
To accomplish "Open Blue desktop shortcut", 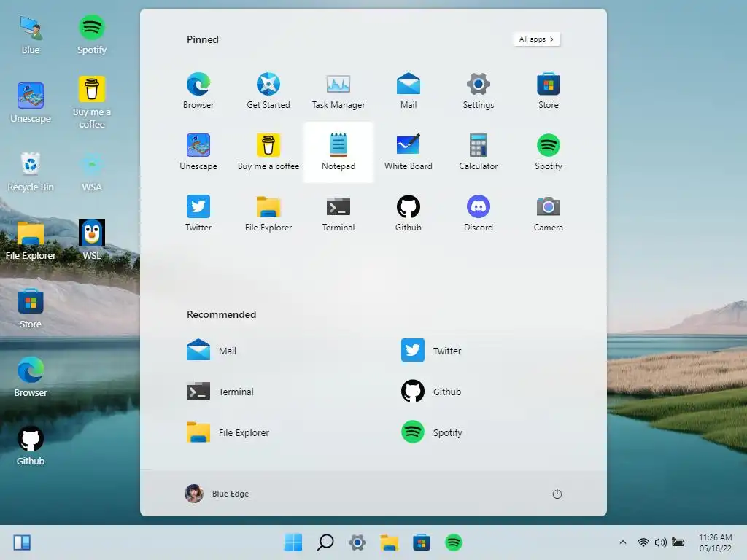I will click(31, 34).
